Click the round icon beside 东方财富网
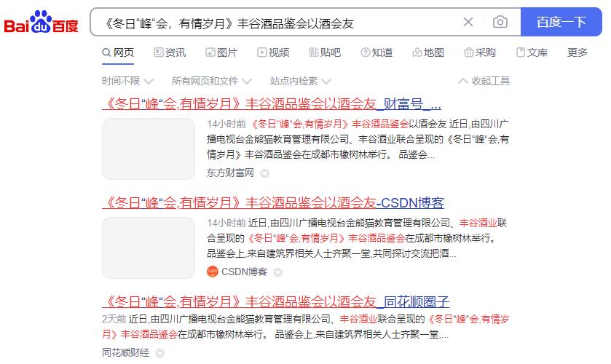This screenshot has width=611, height=364. pyautogui.click(x=264, y=173)
